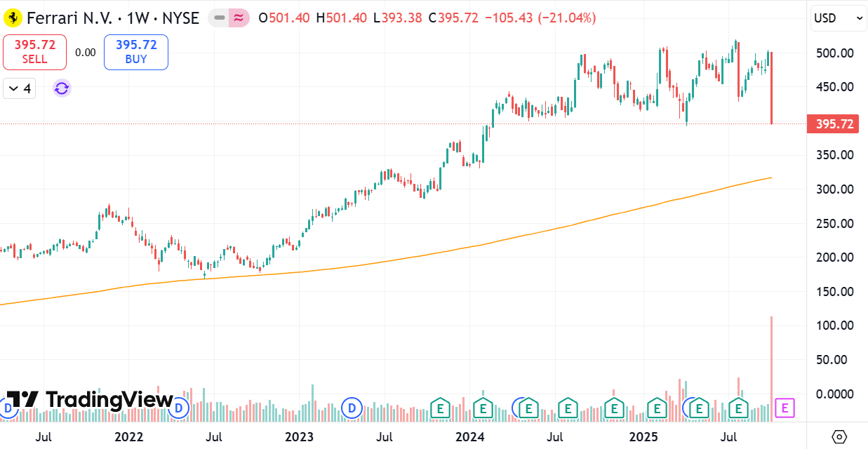The width and height of the screenshot is (868, 449).
Task: Click the long red final weekly candle
Action: 772,88
